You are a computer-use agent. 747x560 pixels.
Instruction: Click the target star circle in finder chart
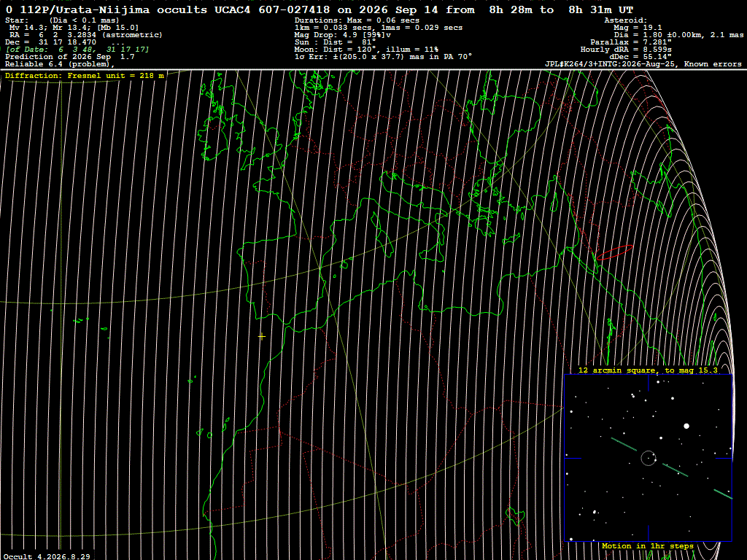point(648,458)
